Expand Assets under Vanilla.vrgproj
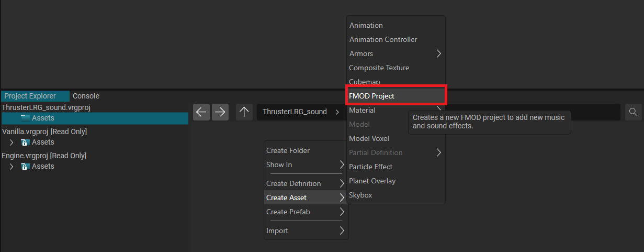 pyautogui.click(x=12, y=142)
